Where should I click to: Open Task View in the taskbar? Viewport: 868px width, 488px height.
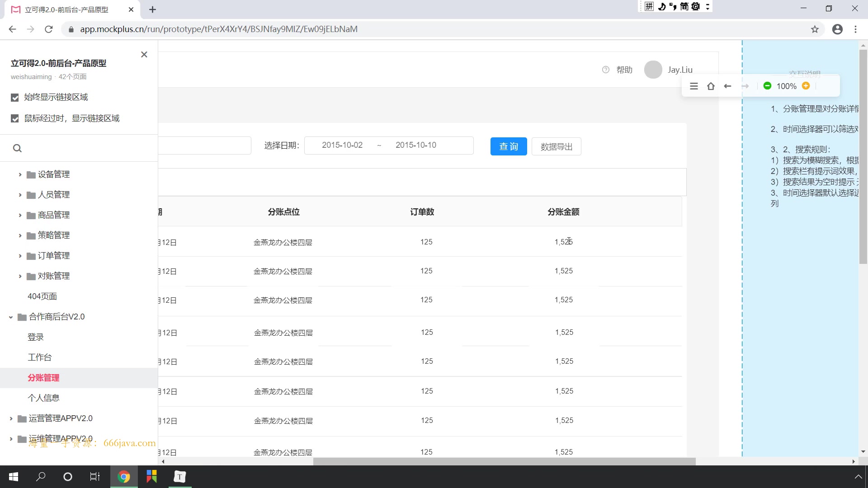click(95, 477)
